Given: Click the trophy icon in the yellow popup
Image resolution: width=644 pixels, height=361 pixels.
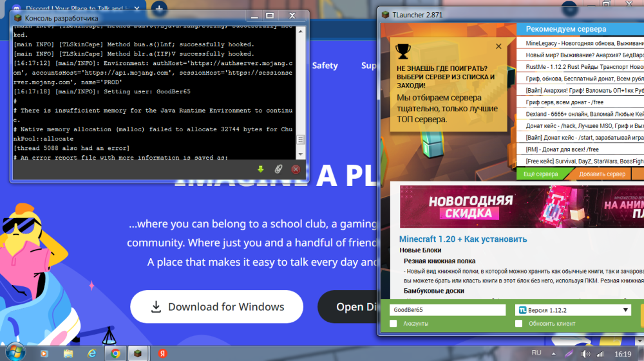Looking at the screenshot, I should click(x=403, y=51).
